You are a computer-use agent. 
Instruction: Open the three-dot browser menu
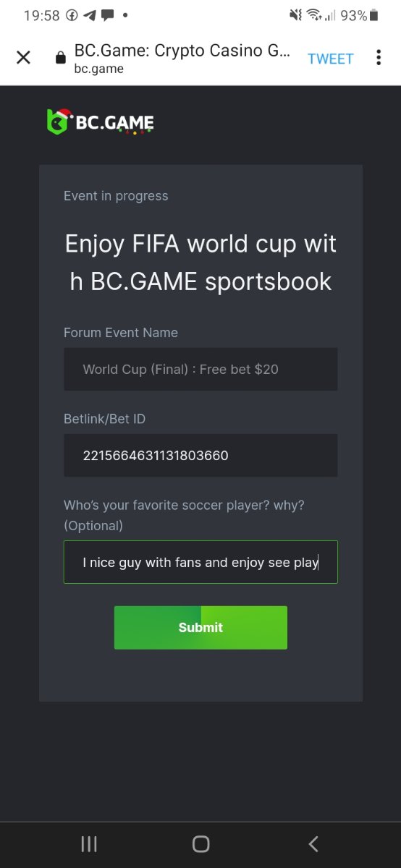click(378, 58)
